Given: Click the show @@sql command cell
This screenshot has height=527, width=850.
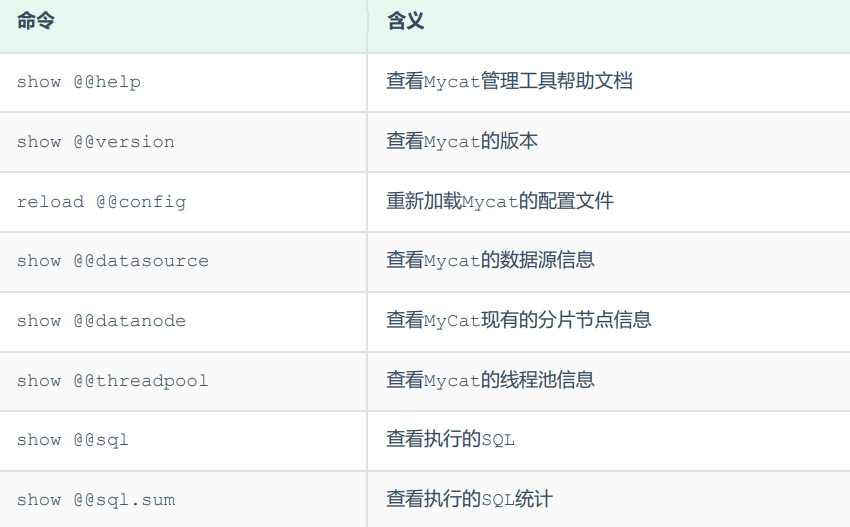Looking at the screenshot, I should 72,440.
